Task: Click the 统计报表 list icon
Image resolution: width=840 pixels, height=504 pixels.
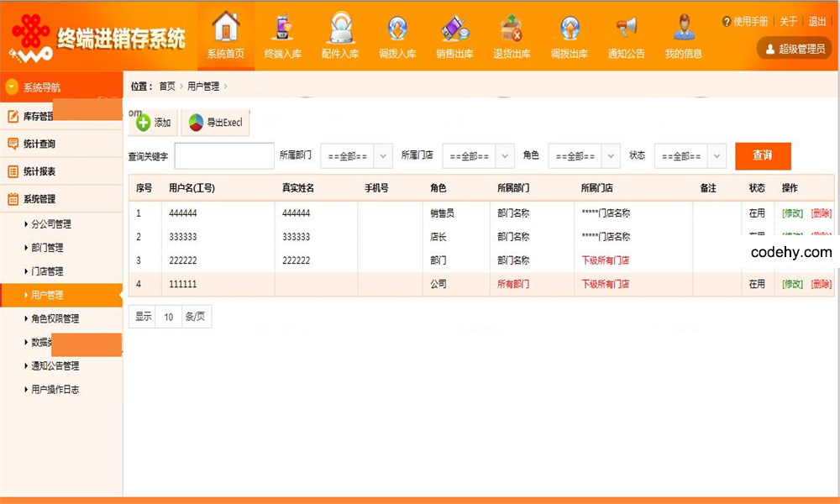Action: [x=13, y=171]
